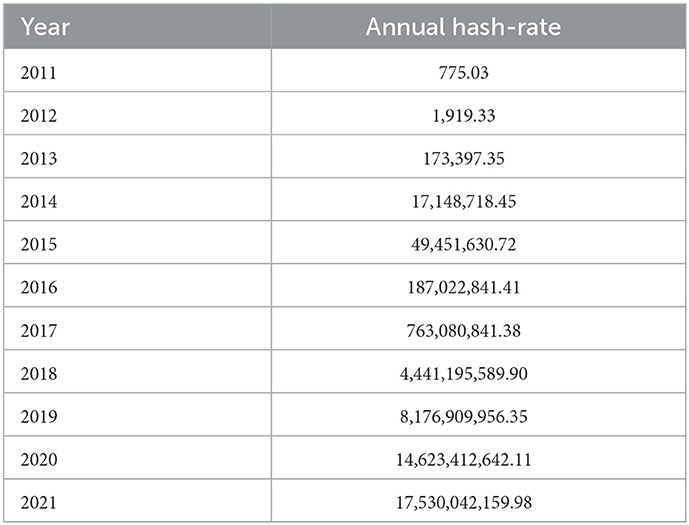This screenshot has height=525, width=689.
Task: Select the 2012 year cell
Action: (39, 114)
